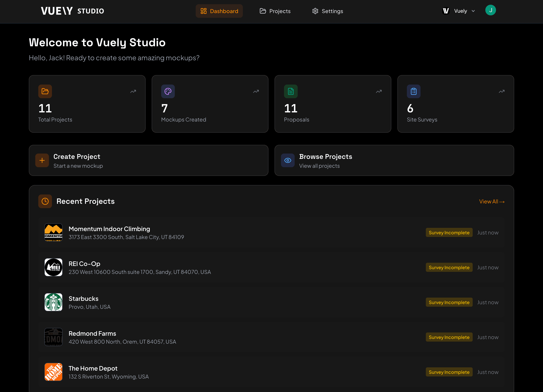Click the clock icon beside Recent Projects
This screenshot has height=392, width=543.
[x=45, y=201]
